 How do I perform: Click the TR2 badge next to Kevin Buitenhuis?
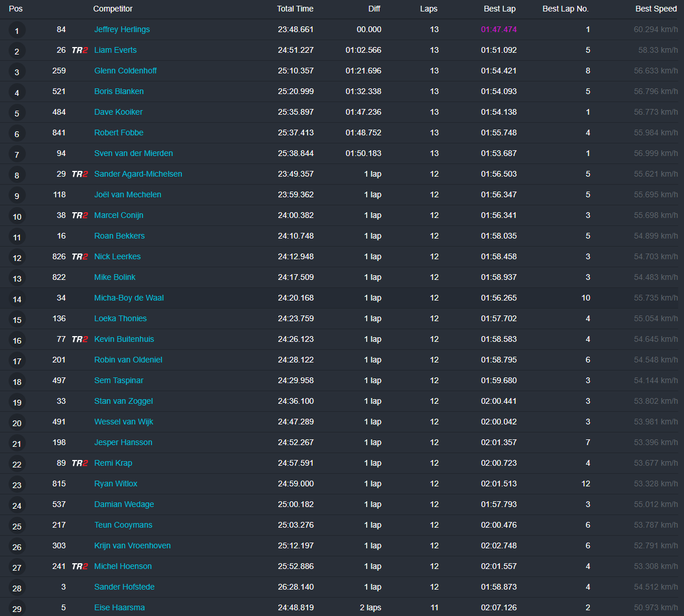coord(80,339)
